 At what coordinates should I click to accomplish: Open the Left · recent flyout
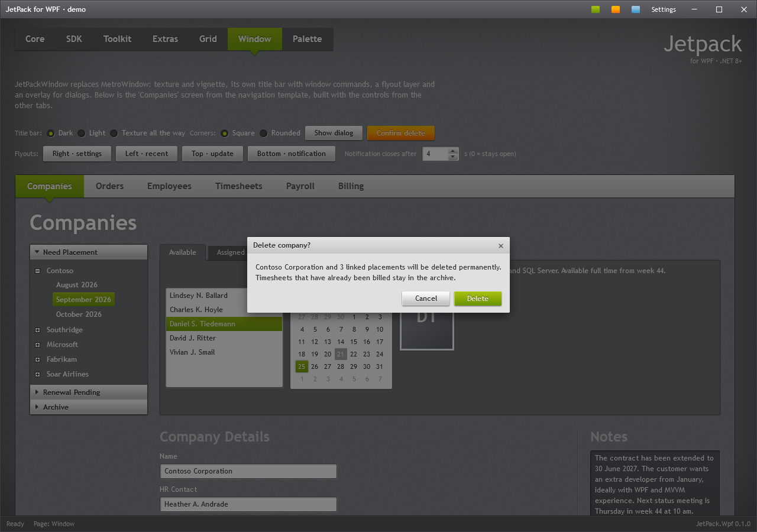click(147, 154)
